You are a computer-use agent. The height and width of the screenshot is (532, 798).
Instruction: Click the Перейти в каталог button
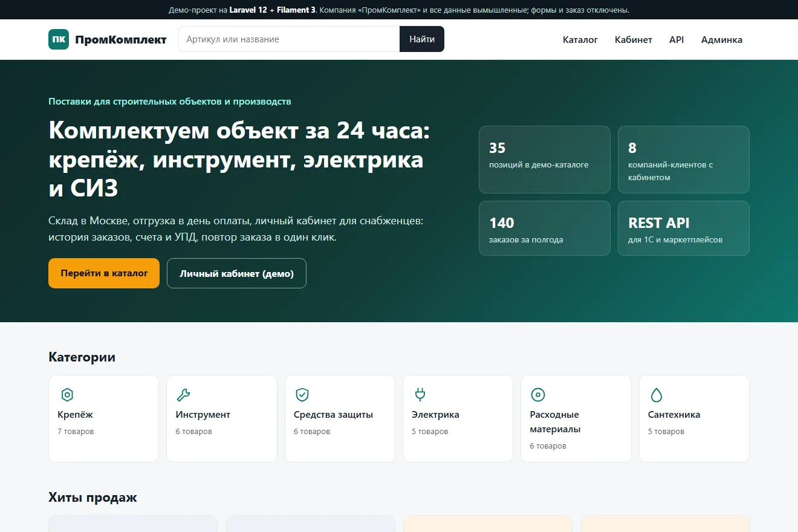tap(104, 273)
